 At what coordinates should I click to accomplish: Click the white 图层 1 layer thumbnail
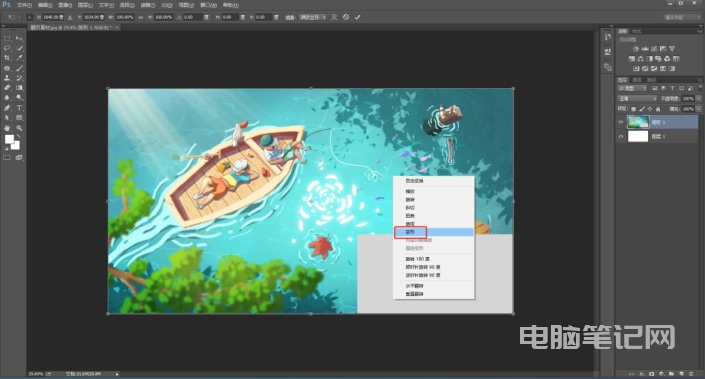pos(638,136)
